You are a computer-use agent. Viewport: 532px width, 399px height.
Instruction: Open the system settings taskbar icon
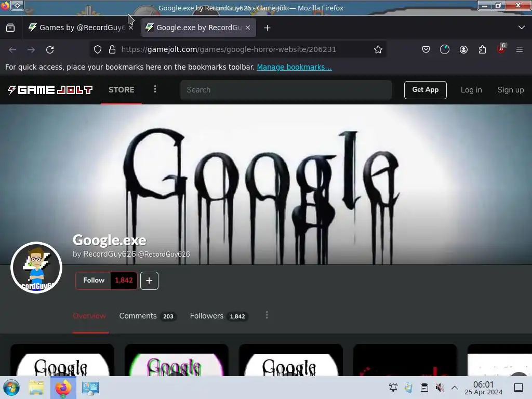pyautogui.click(x=90, y=388)
